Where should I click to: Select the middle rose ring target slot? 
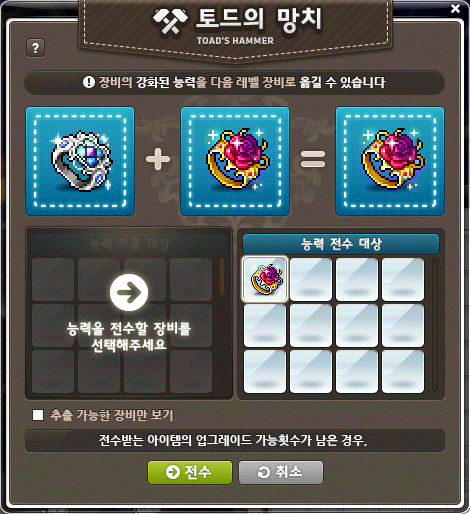[235, 161]
